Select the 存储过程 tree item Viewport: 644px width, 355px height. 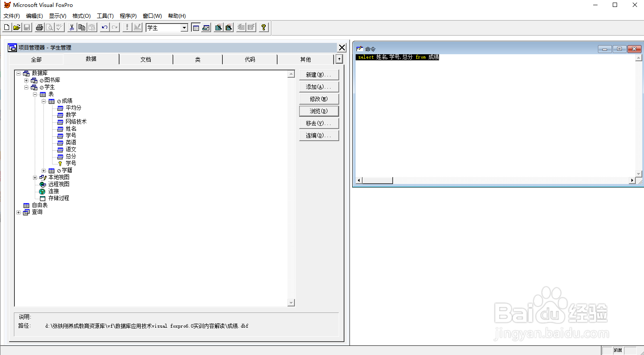click(x=59, y=198)
